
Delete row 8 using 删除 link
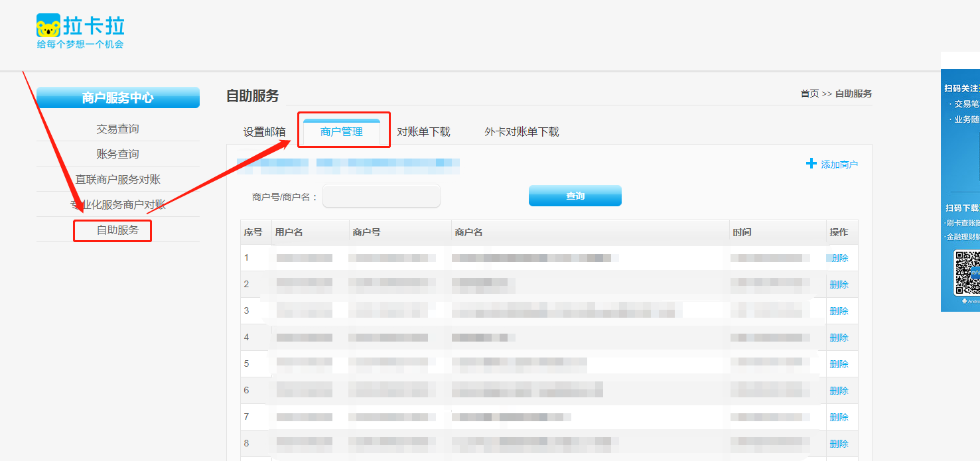tap(839, 444)
